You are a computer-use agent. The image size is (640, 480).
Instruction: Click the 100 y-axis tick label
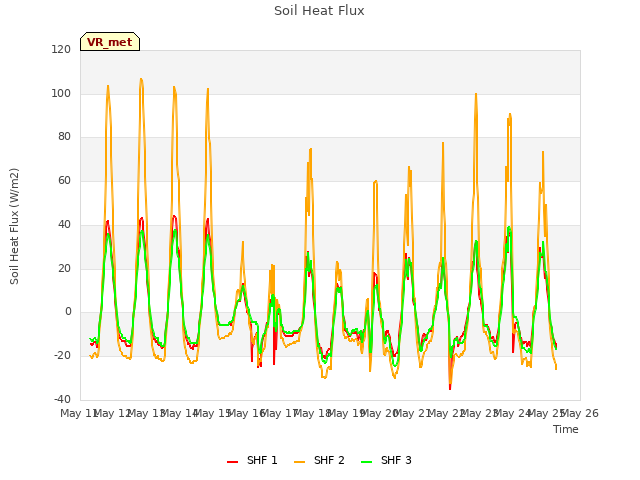point(61,93)
